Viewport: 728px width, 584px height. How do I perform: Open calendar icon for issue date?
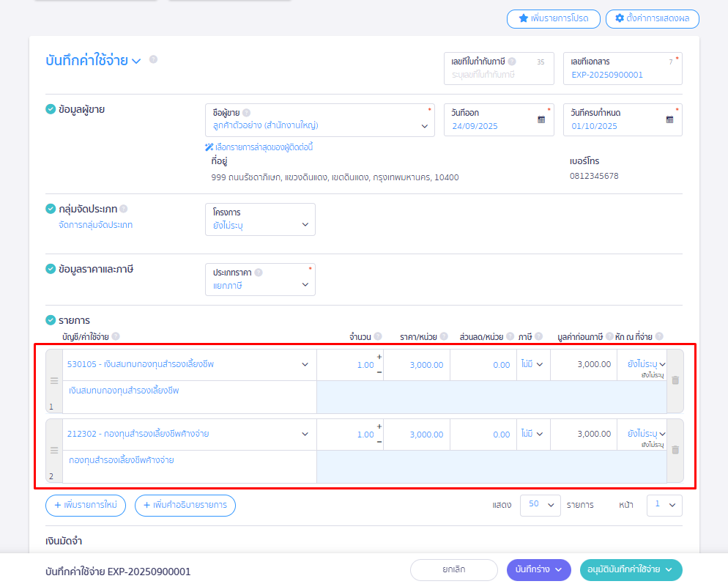tap(541, 119)
